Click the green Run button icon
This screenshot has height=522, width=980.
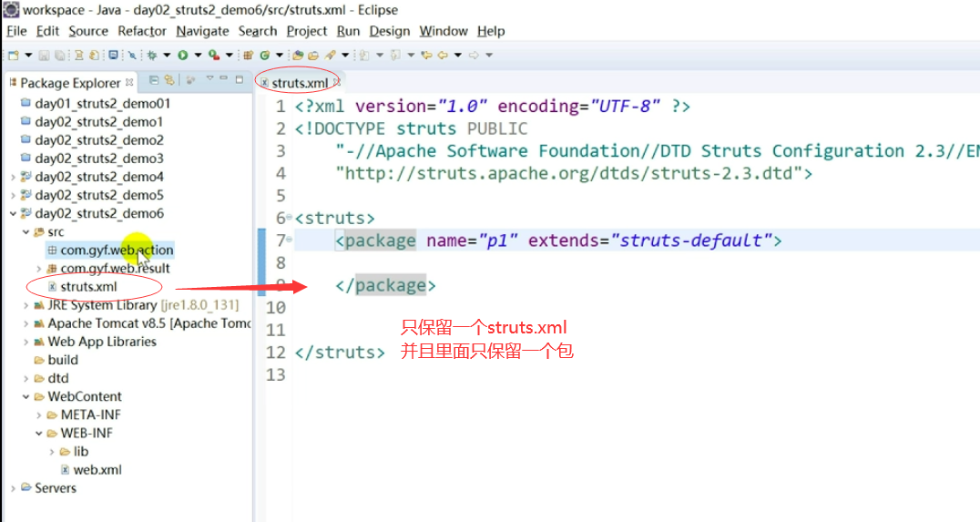coord(182,56)
